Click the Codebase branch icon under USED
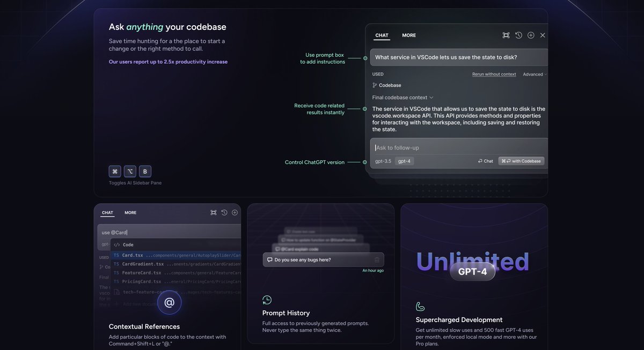The width and height of the screenshot is (644, 350). (x=375, y=85)
